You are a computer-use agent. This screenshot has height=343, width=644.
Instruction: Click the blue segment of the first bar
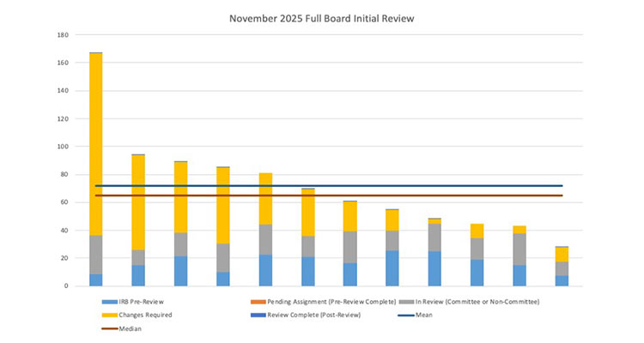tap(95, 280)
